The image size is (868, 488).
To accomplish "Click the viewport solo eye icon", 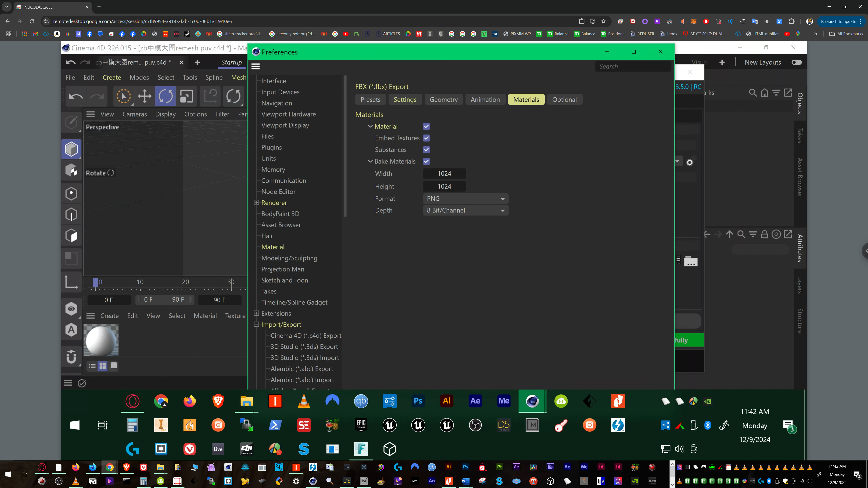I will tap(71, 308).
